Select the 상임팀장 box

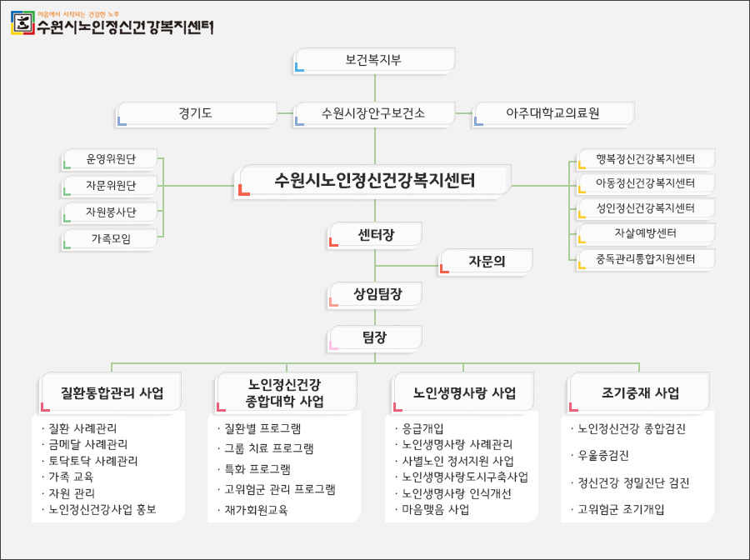375,293
